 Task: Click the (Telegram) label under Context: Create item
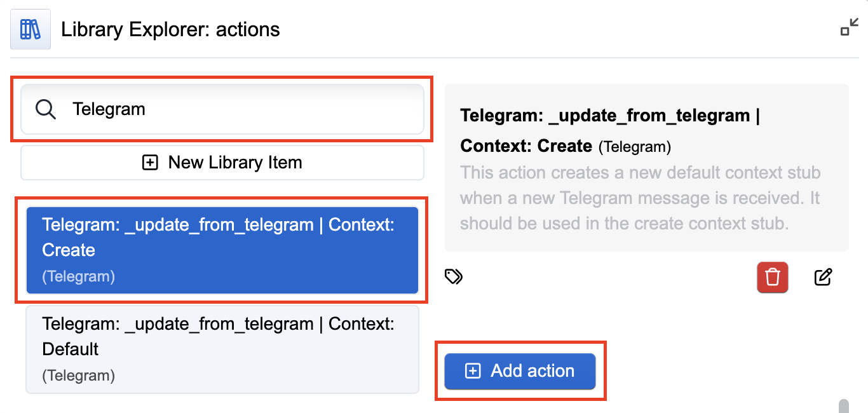click(x=79, y=276)
